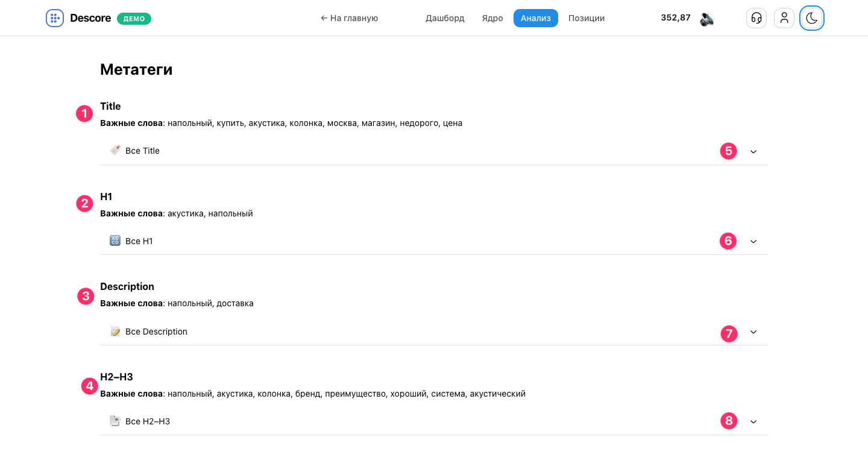Expand the Все H2–H3 section chevron
This screenshot has width=868, height=475.
[x=753, y=422]
